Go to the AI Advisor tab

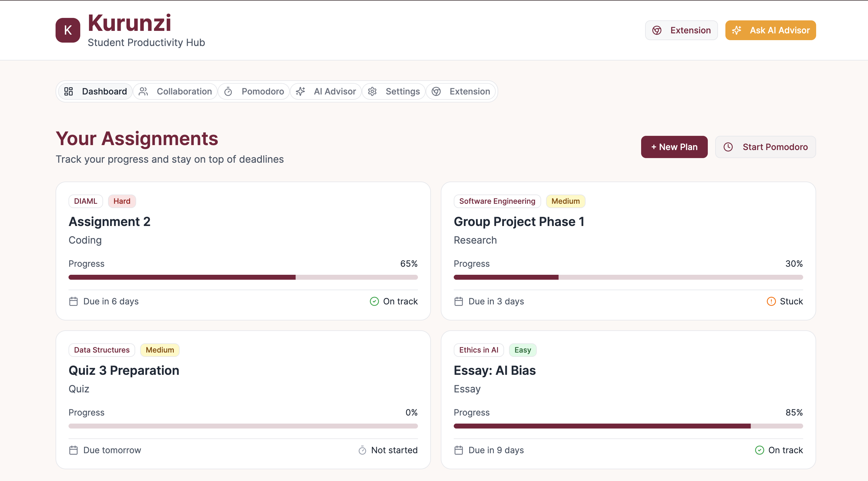coord(326,91)
